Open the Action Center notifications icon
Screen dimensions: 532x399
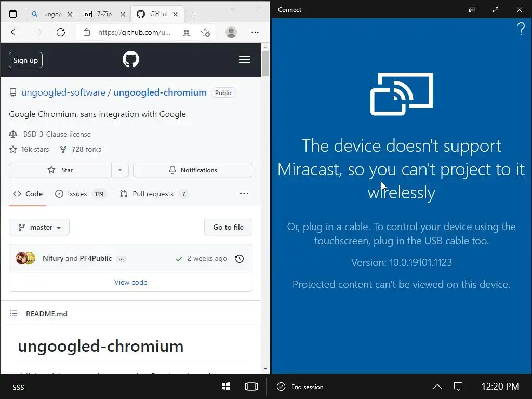coord(458,387)
